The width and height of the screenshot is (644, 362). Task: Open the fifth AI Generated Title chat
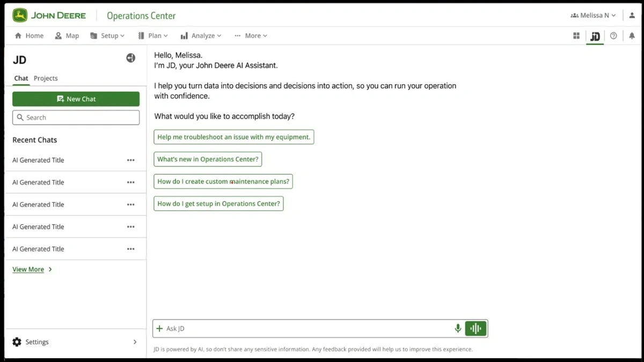(38, 249)
